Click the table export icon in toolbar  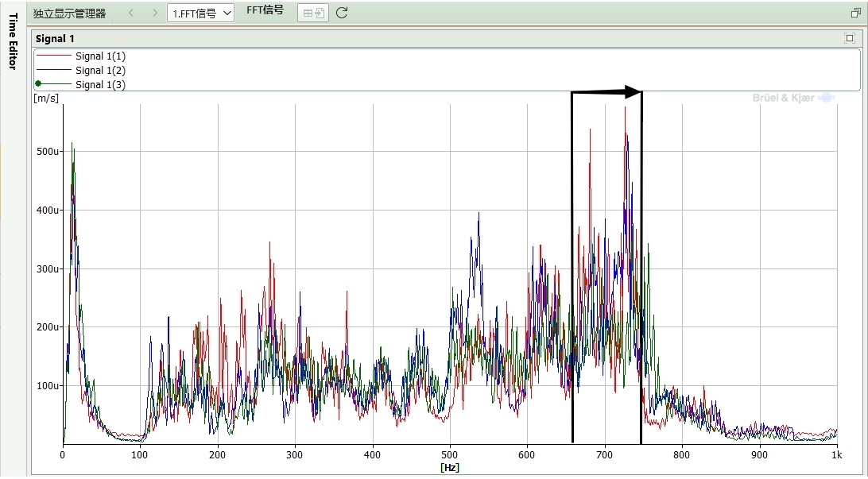coord(313,13)
